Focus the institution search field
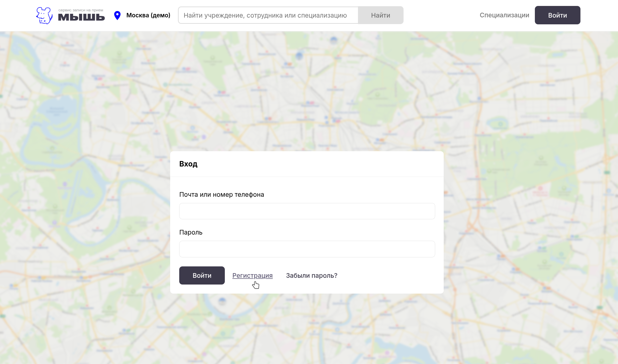The height and width of the screenshot is (364, 618). point(268,15)
